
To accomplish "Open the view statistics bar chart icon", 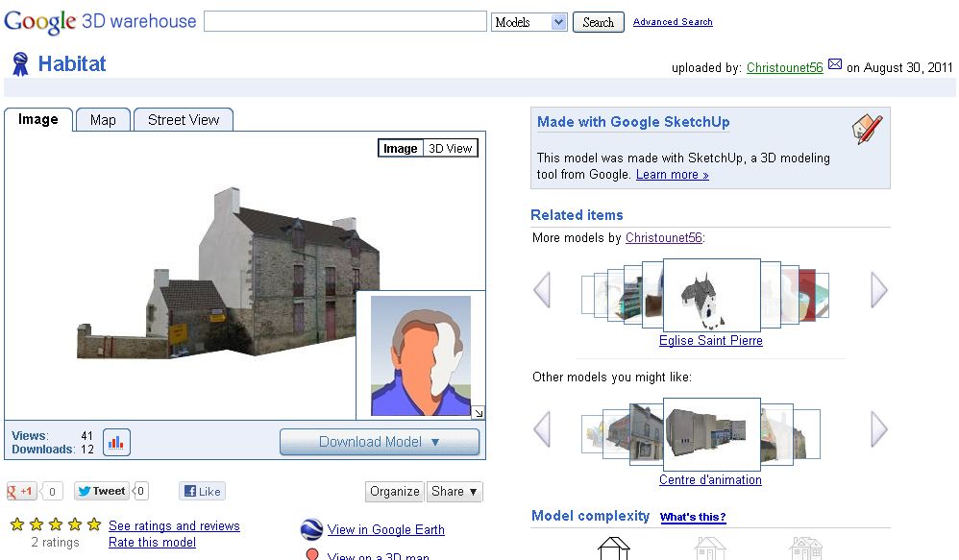I will 116,442.
